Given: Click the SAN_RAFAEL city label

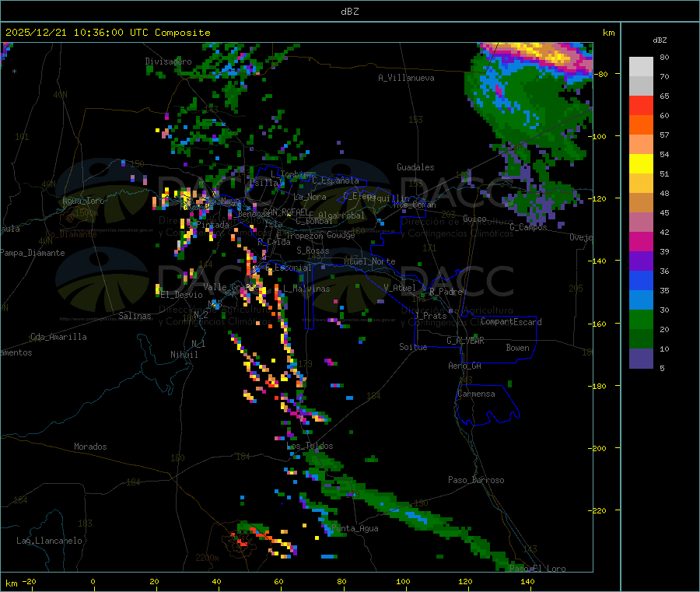Looking at the screenshot, I should (285, 212).
